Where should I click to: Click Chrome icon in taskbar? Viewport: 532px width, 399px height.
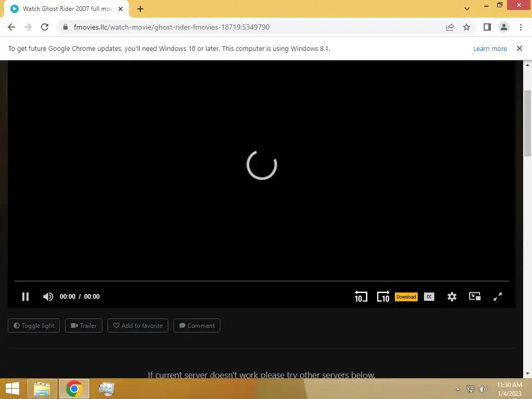[74, 389]
